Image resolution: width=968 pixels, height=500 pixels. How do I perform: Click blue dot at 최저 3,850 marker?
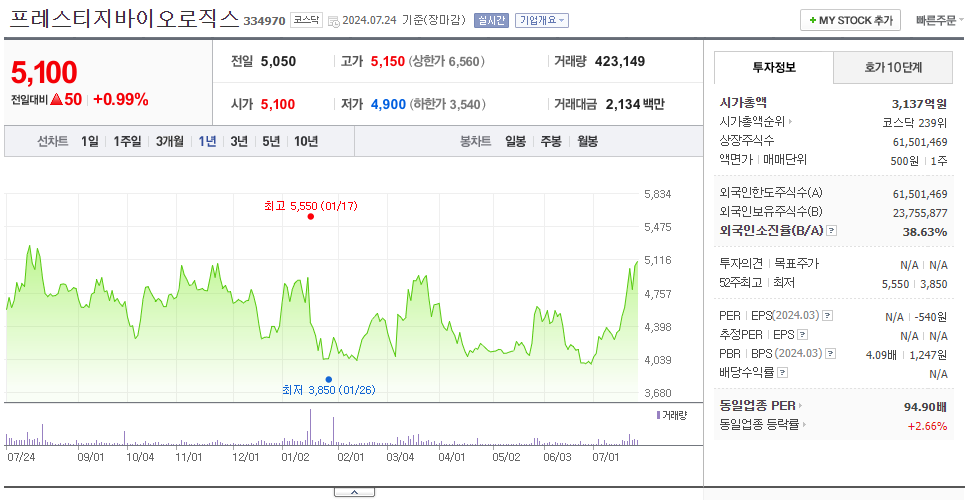328,380
